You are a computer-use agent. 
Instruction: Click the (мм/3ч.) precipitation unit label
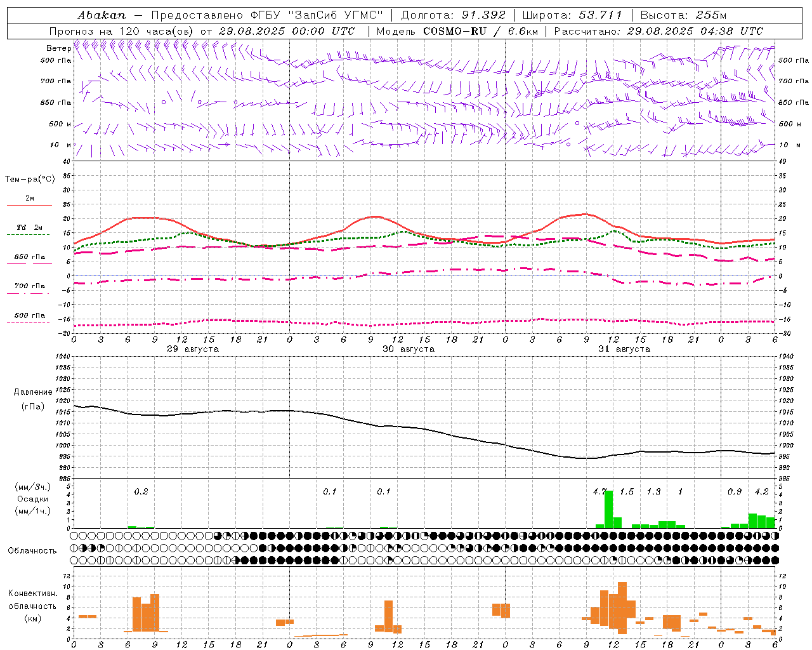(x=33, y=487)
